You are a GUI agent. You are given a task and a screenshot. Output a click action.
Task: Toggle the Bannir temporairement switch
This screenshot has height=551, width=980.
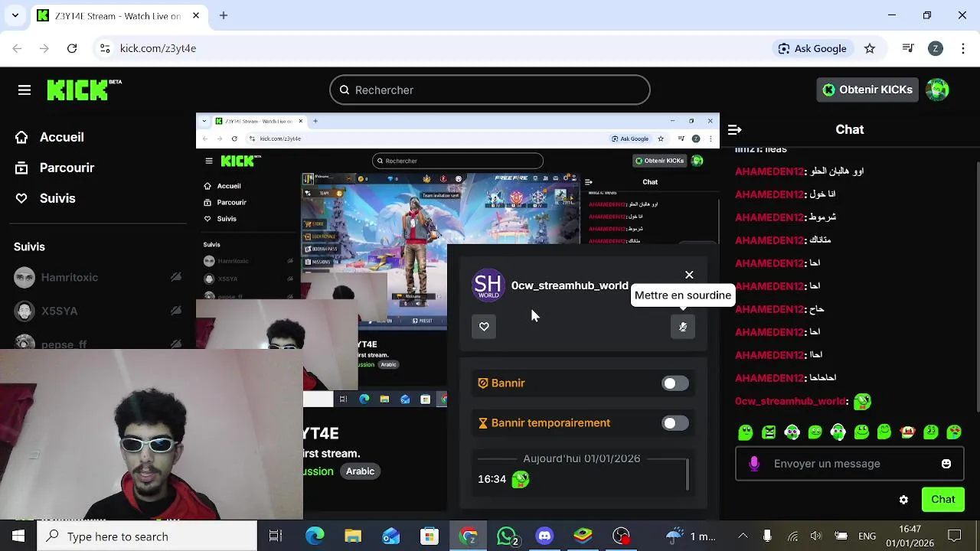click(675, 423)
